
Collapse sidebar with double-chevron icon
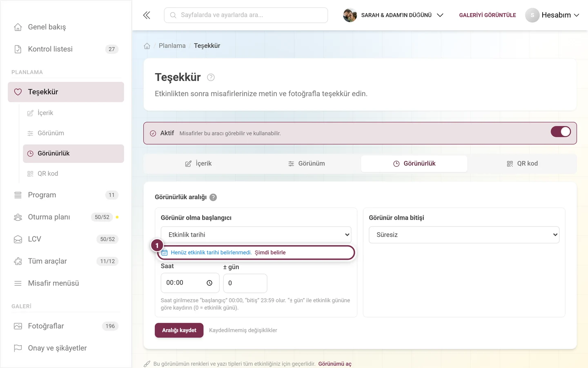[x=147, y=15]
